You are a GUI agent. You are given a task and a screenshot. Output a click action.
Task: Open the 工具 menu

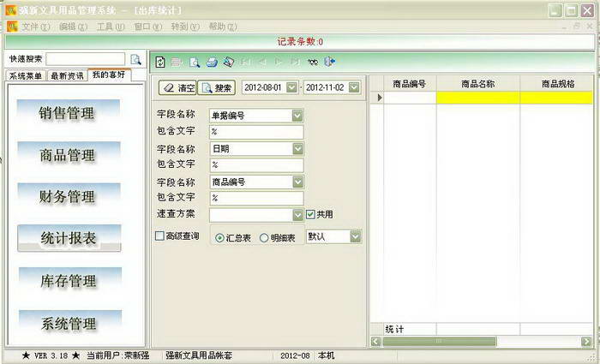click(x=111, y=27)
